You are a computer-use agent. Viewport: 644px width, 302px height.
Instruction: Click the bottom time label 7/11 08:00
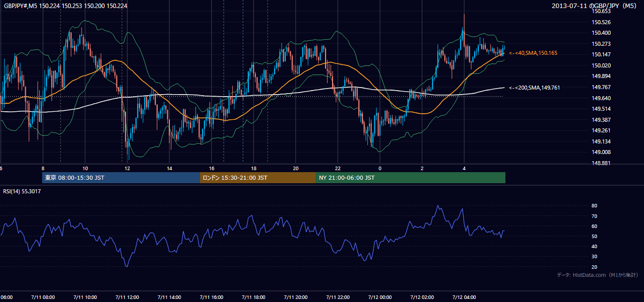point(43,297)
